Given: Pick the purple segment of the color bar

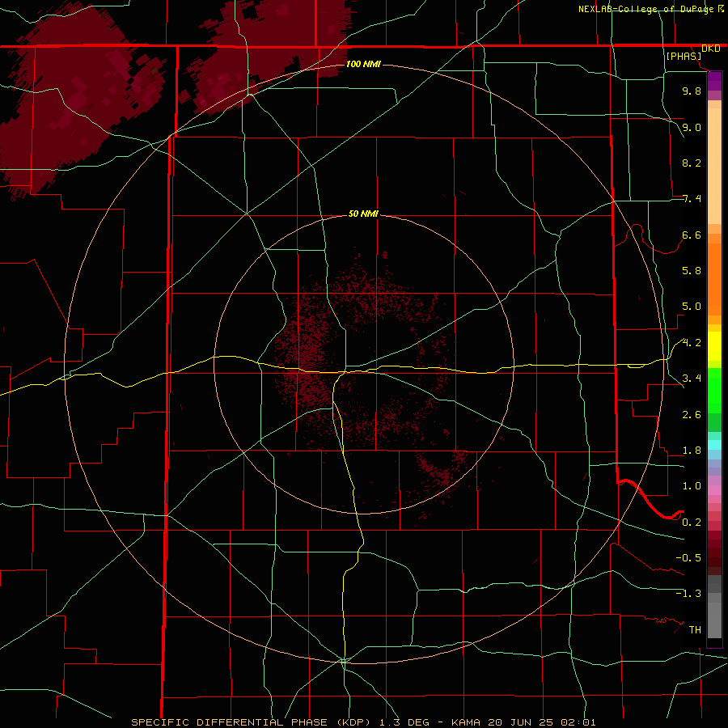Looking at the screenshot, I should pos(714,81).
